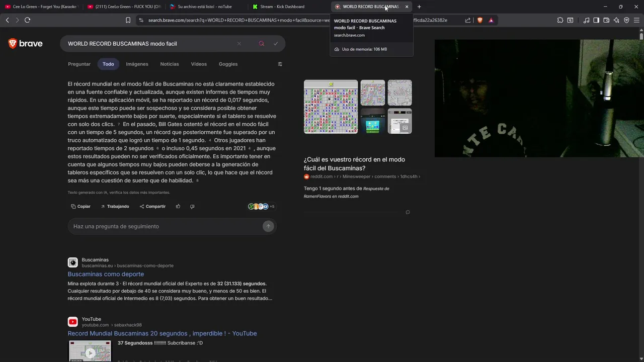The height and width of the screenshot is (362, 644).
Task: Open the Buscaminas como deporte link
Action: [x=106, y=274]
